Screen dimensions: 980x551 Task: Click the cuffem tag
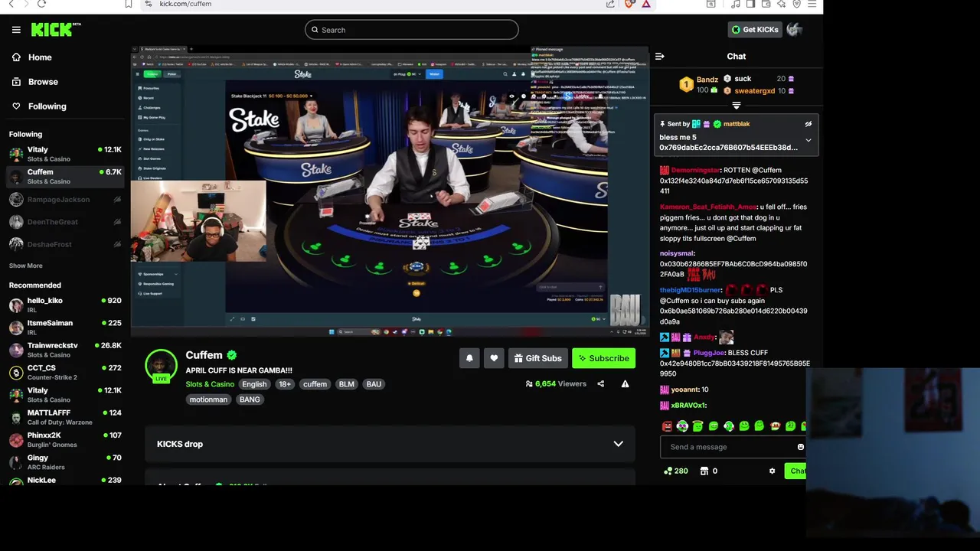pos(315,384)
